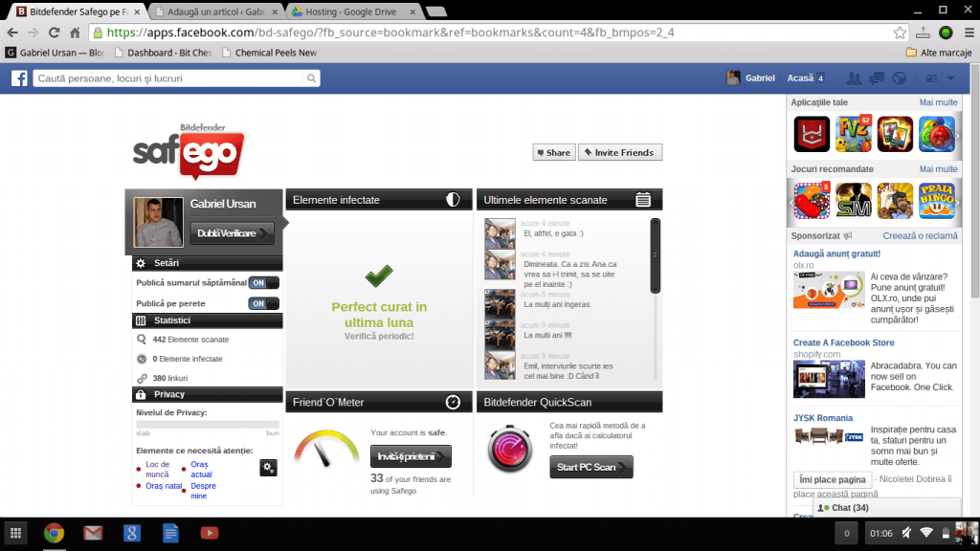Screen dimensions: 980x551
Task: Switch to Hosting - Google Drive tab
Action: click(x=353, y=11)
